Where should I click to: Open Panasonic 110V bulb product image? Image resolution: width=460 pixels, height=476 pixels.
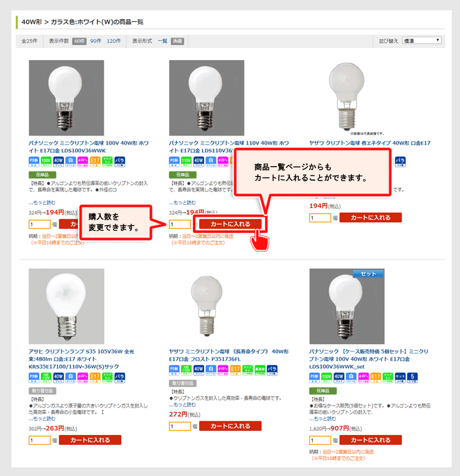(x=207, y=98)
